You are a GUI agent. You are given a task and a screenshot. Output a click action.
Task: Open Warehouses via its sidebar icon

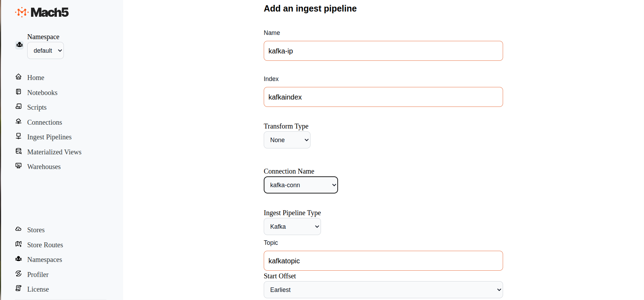click(18, 166)
